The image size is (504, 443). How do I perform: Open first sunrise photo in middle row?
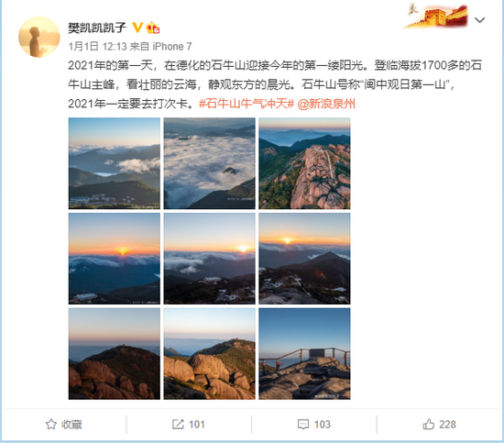pyautogui.click(x=115, y=259)
